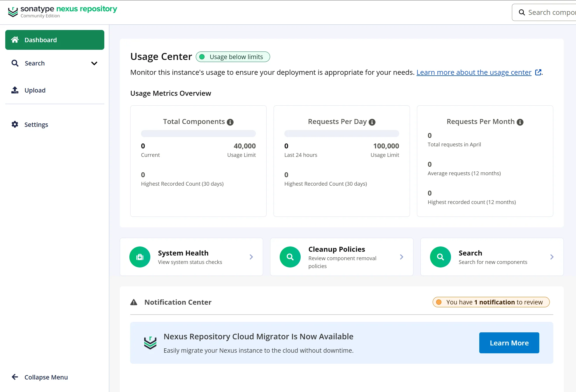Click "Review component removal policies" description

342,262
